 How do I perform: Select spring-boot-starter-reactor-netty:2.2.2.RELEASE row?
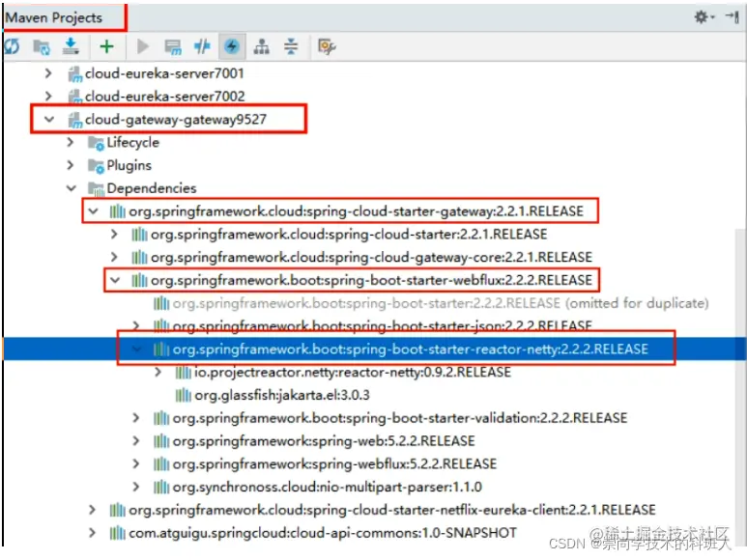click(x=410, y=349)
